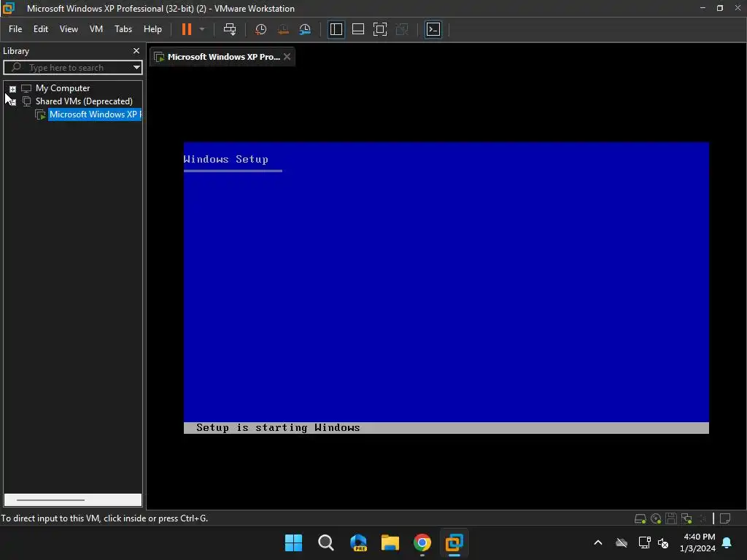This screenshot has height=560, width=747.
Task: Open Google Chrome from the taskbar
Action: click(x=422, y=542)
